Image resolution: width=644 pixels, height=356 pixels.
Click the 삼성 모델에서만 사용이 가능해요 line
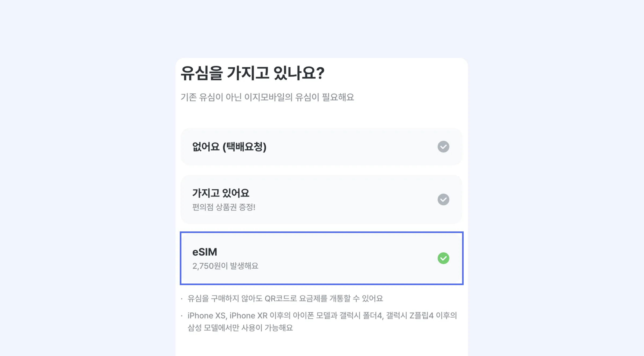click(240, 328)
